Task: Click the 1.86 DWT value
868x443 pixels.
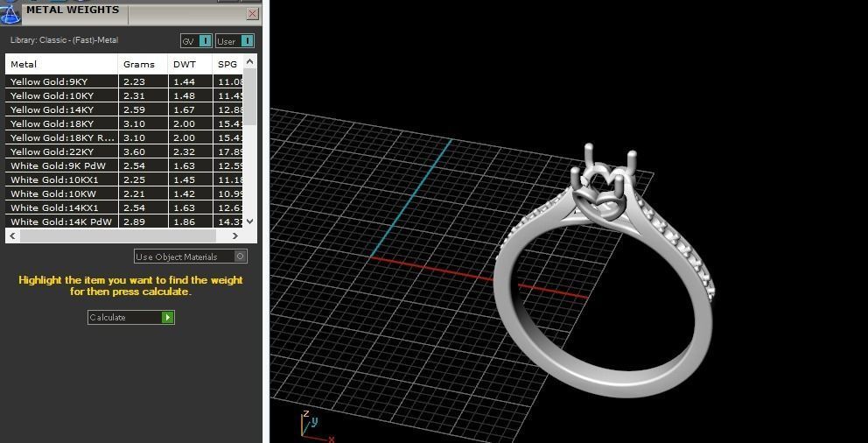Action: click(185, 221)
